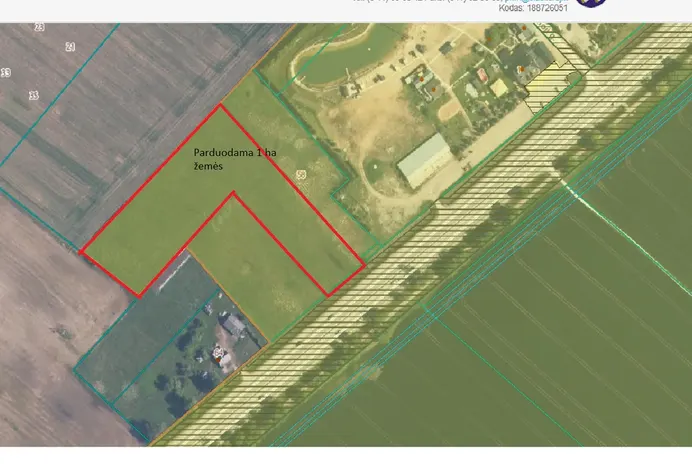Click the square yellow-roofed structure

click(x=499, y=87)
